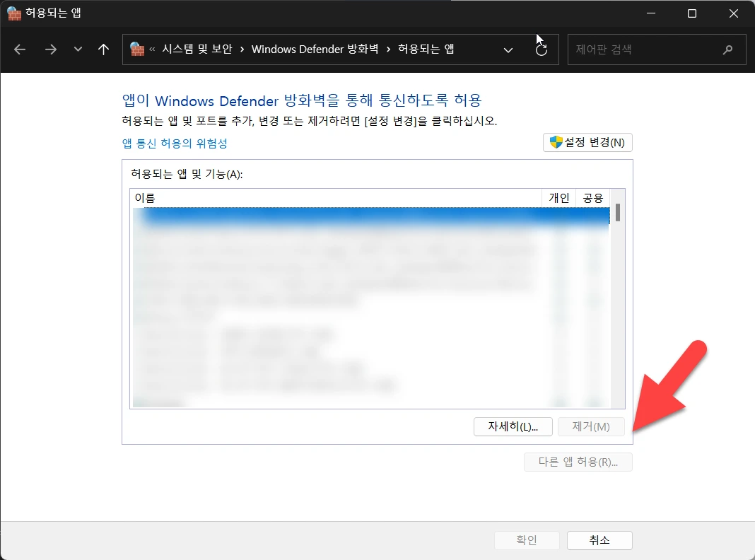Click the 공용 column header
Viewport: 755px width, 560px height.
tap(592, 198)
